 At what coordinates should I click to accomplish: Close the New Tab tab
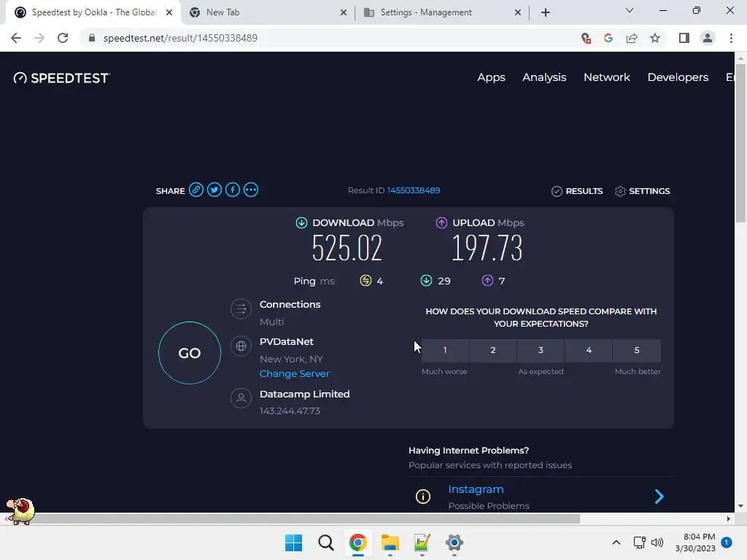pos(344,12)
